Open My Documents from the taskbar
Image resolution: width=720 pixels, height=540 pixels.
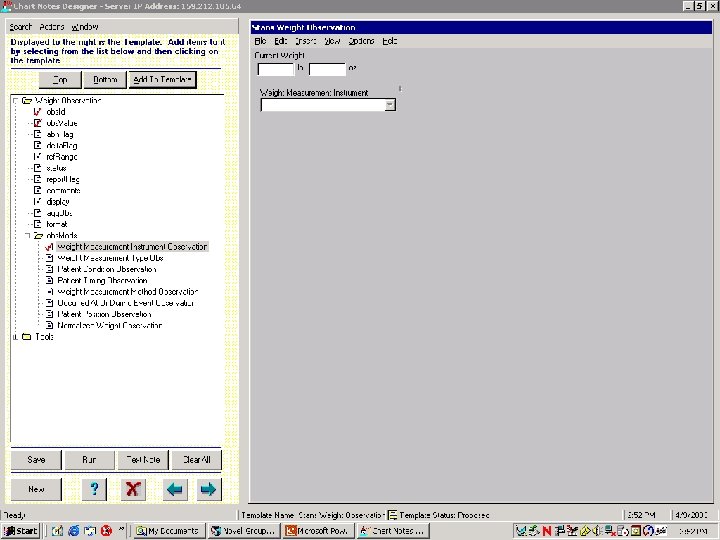coord(168,531)
